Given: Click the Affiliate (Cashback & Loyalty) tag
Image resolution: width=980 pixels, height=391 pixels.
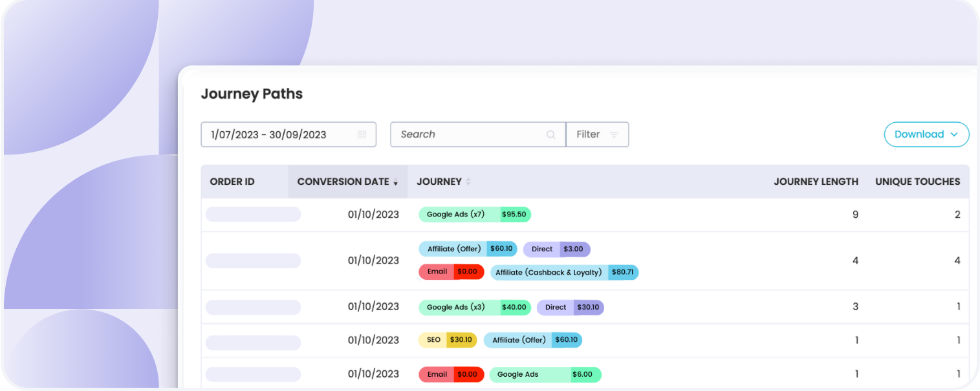Looking at the screenshot, I should pos(563,272).
